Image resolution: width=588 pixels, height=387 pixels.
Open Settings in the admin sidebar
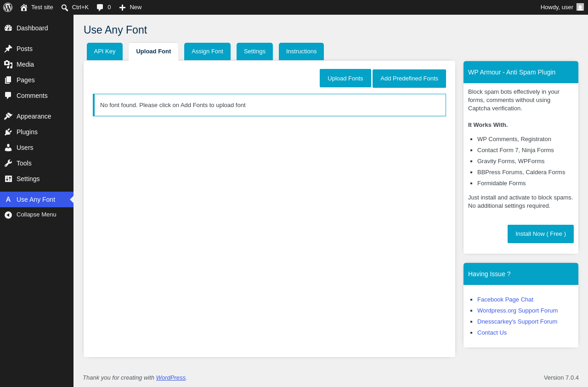pyautogui.click(x=37, y=179)
